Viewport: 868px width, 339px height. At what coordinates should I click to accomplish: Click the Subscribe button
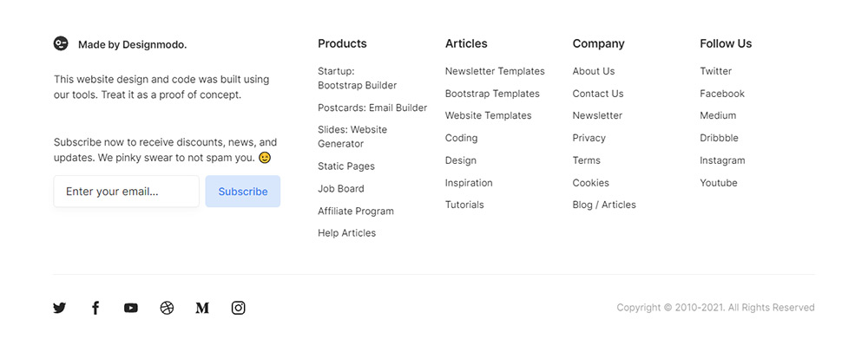[243, 192]
